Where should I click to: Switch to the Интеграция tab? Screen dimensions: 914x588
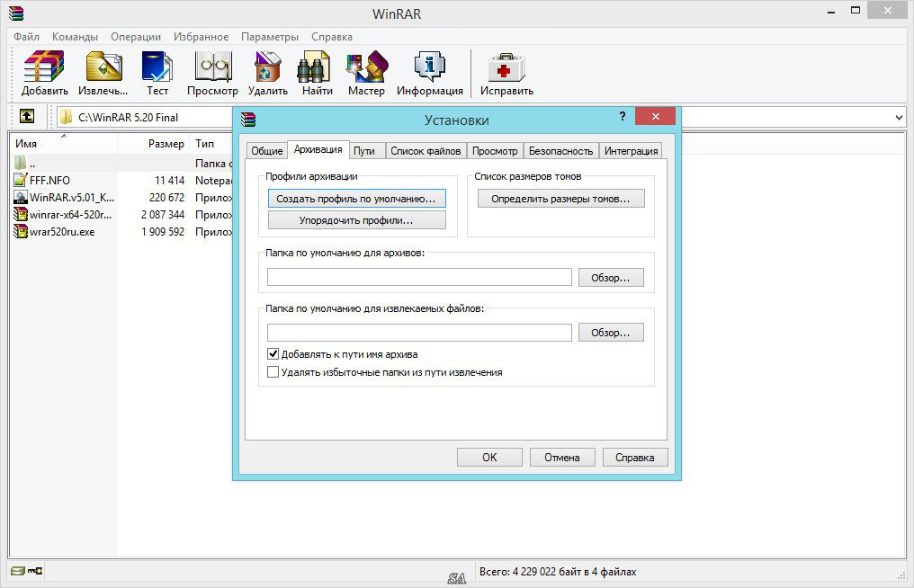coord(631,151)
